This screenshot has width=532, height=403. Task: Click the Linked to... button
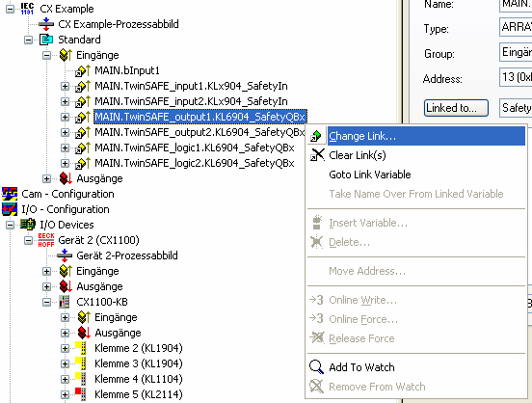pyautogui.click(x=456, y=108)
